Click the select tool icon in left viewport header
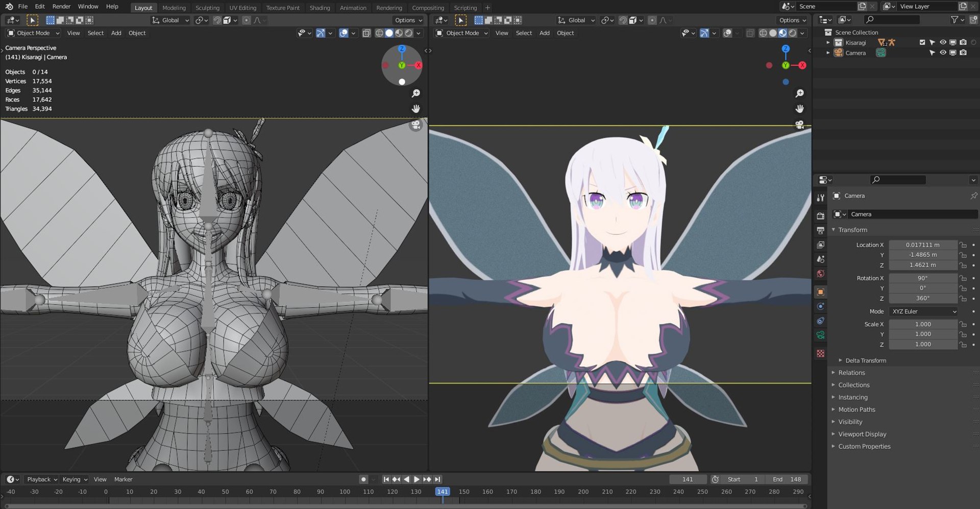The height and width of the screenshot is (509, 980). [x=32, y=20]
